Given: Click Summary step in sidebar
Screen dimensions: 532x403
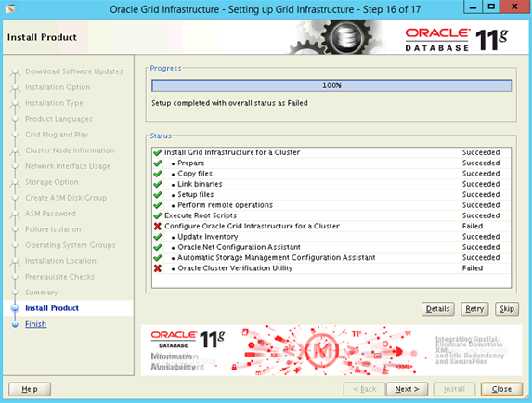Looking at the screenshot, I should click(42, 292).
